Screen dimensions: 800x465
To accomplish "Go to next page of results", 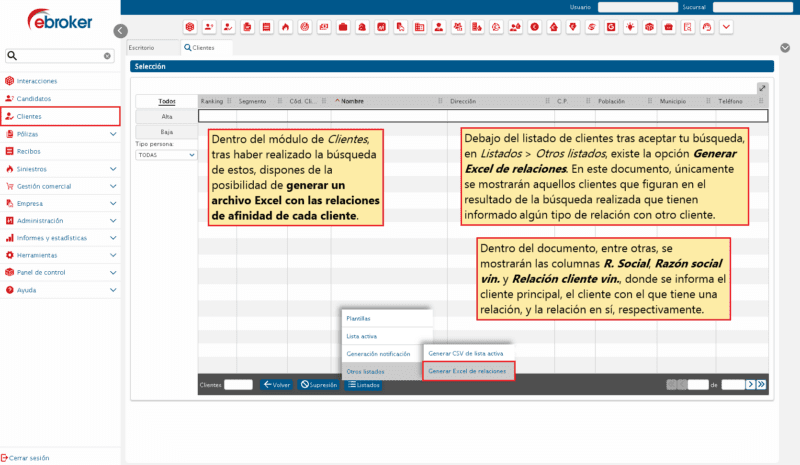I will [751, 384].
